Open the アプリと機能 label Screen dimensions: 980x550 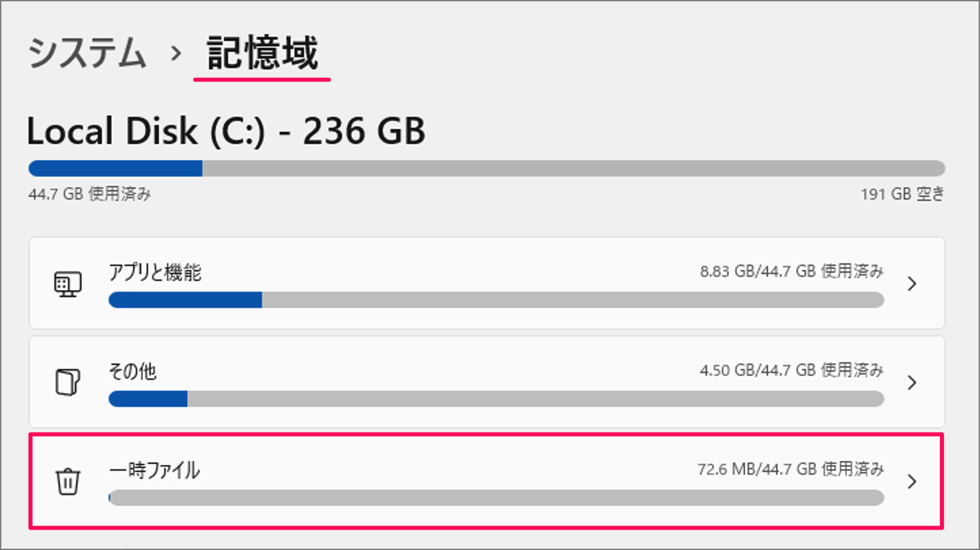[x=155, y=273]
